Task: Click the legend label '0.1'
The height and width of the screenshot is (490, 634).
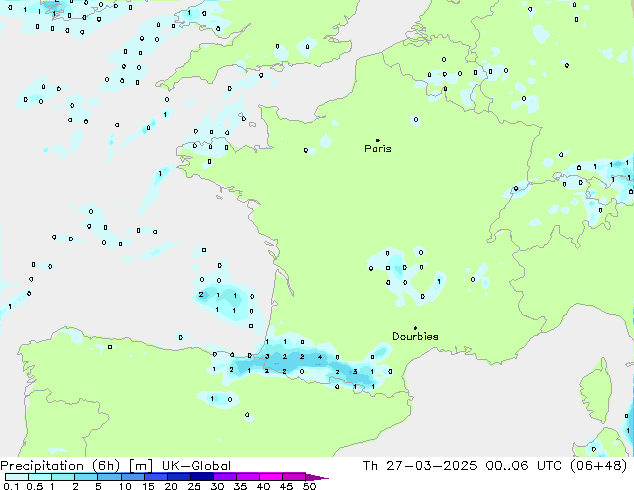Action: tap(11, 486)
